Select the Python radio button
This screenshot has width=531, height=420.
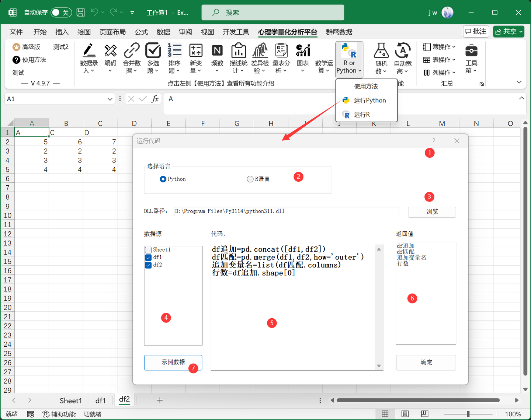163,179
